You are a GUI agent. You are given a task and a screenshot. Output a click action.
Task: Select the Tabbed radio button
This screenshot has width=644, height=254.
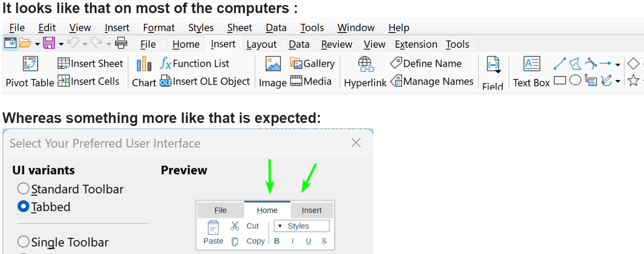click(24, 207)
